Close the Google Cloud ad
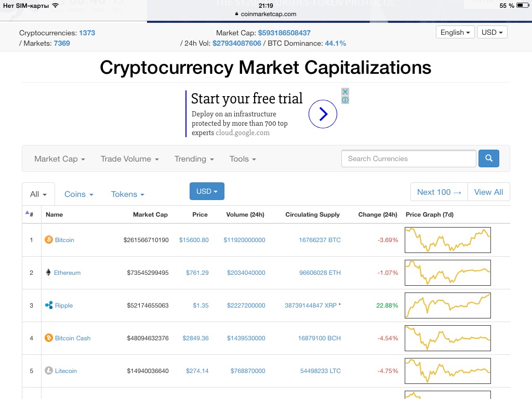This screenshot has width=532, height=399. 345,91
